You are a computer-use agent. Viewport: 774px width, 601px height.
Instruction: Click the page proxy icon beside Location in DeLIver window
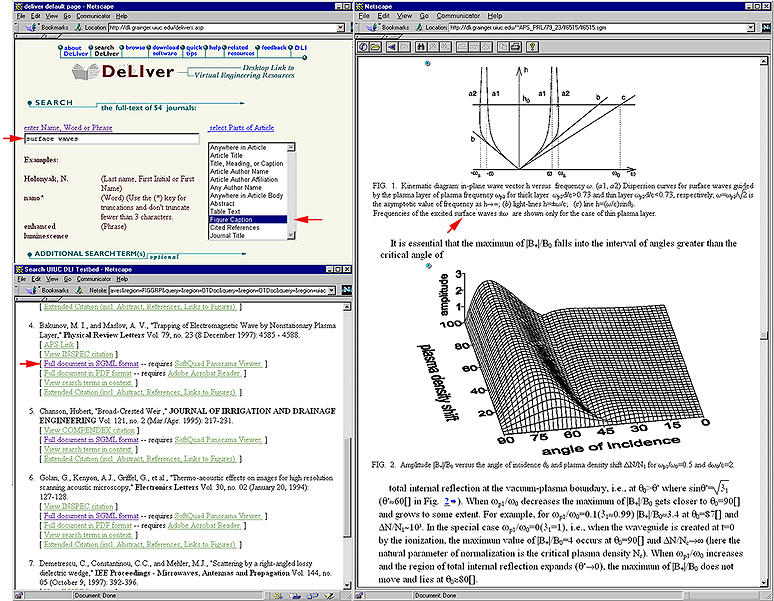click(78, 28)
